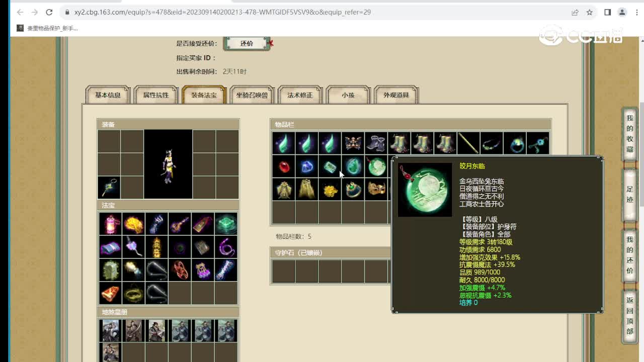644x362 pixels.
Task: Select the pink lantern 法宝 icon
Action: pyautogui.click(x=110, y=224)
